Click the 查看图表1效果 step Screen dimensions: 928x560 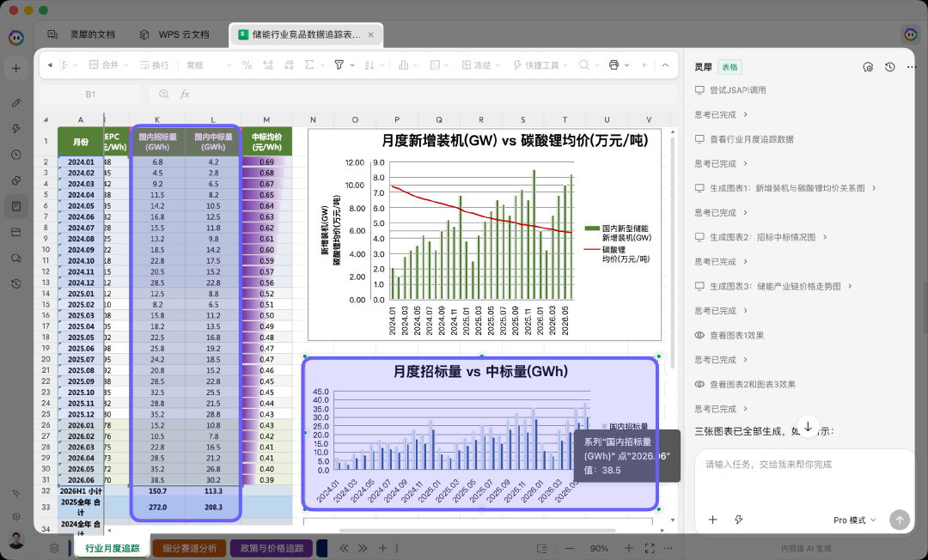coord(730,335)
